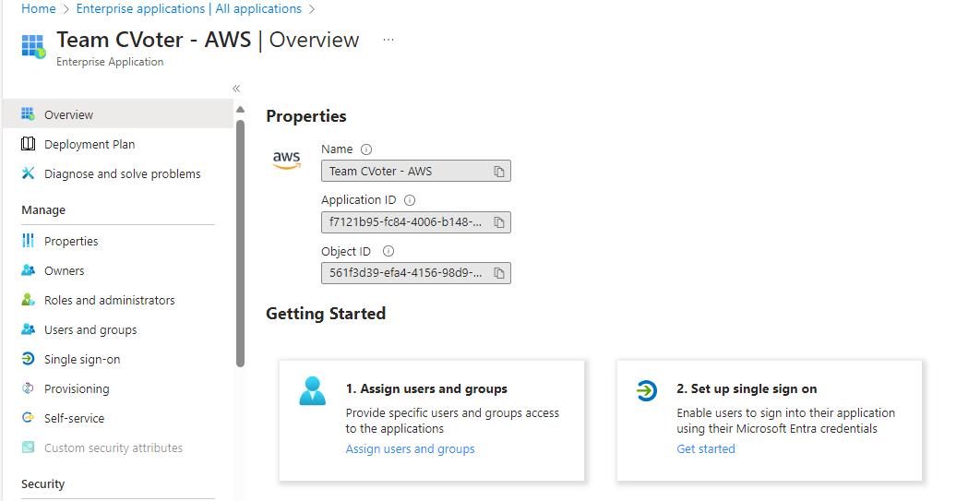This screenshot has height=501, width=980.
Task: Open Overview in the left menu
Action: (x=118, y=114)
